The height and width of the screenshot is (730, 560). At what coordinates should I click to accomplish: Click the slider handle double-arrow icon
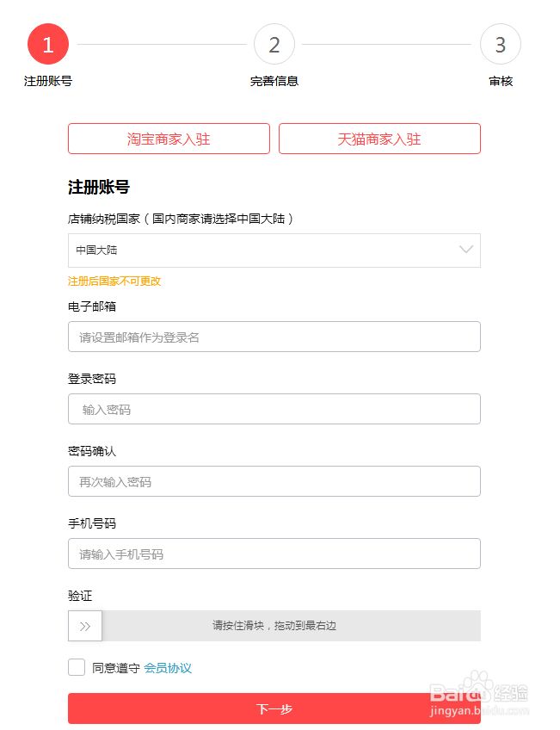(85, 626)
